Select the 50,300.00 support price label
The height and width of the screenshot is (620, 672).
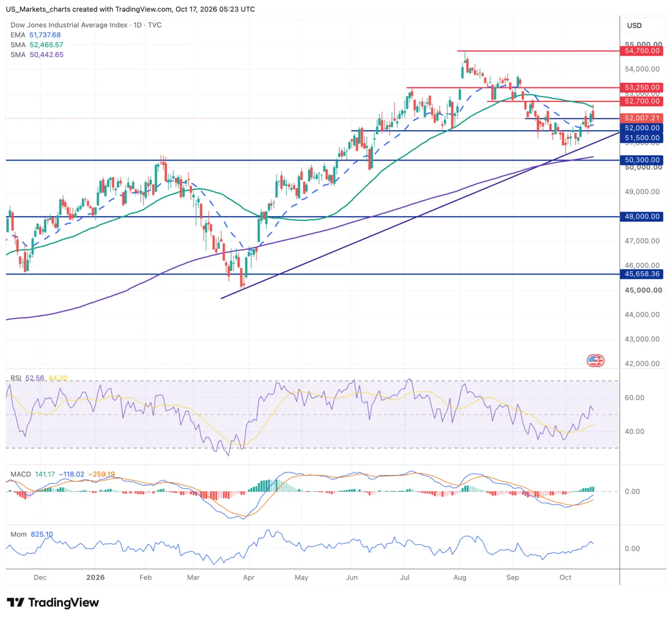coord(642,160)
